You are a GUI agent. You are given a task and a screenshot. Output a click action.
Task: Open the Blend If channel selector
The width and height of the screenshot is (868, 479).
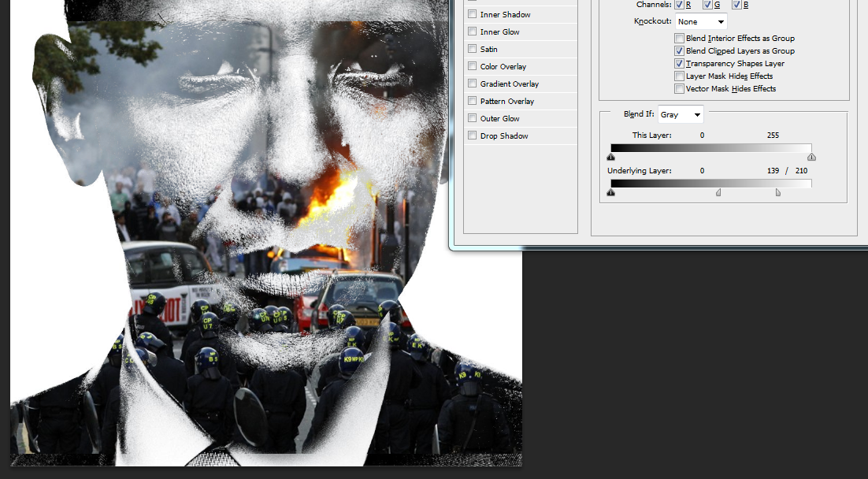[x=680, y=114]
